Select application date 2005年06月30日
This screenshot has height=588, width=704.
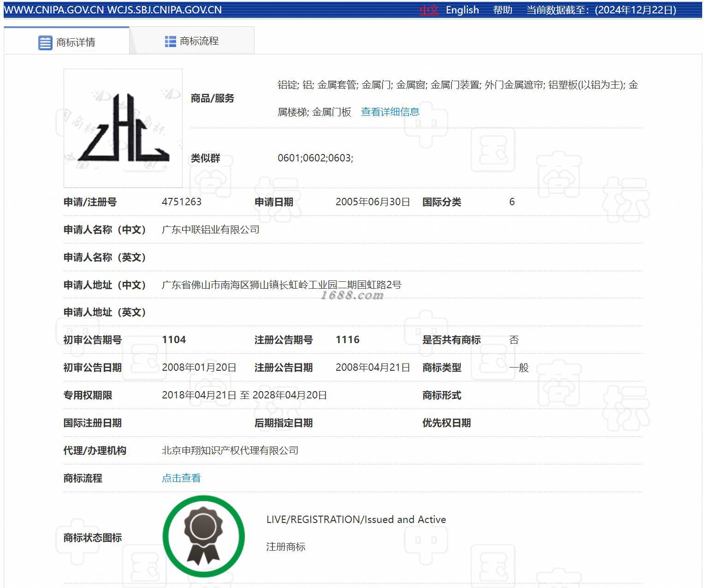373,202
